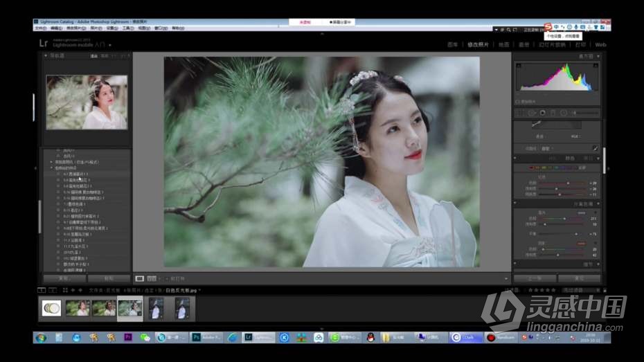Collapse the 导航器 navigator panel
The height and width of the screenshot is (362, 644).
(x=46, y=55)
